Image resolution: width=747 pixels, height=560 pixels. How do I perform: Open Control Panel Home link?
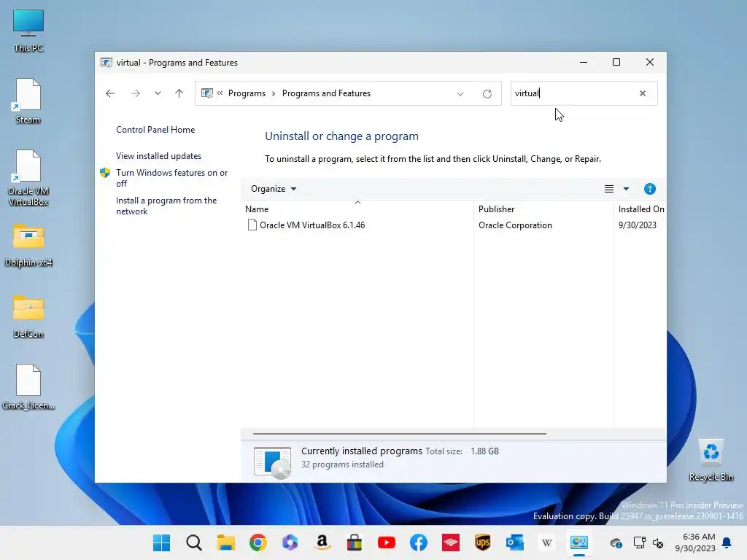155,130
